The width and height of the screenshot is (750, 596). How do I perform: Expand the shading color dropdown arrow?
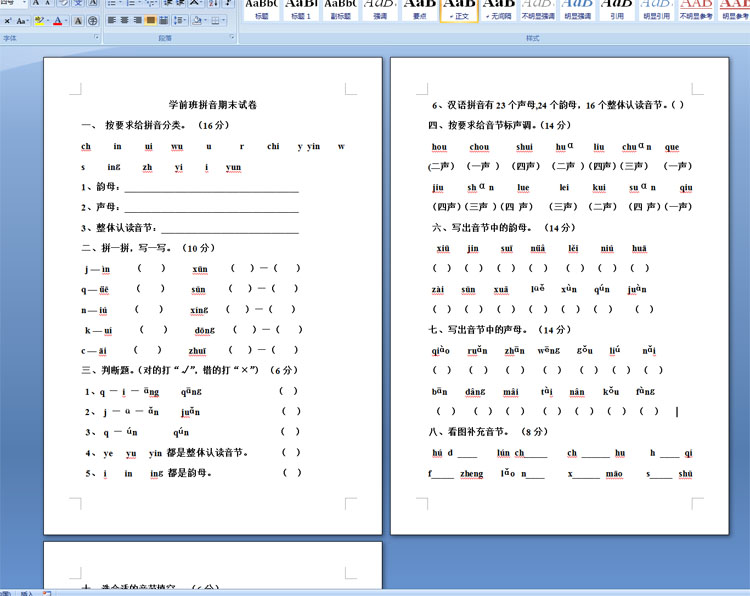[x=204, y=20]
